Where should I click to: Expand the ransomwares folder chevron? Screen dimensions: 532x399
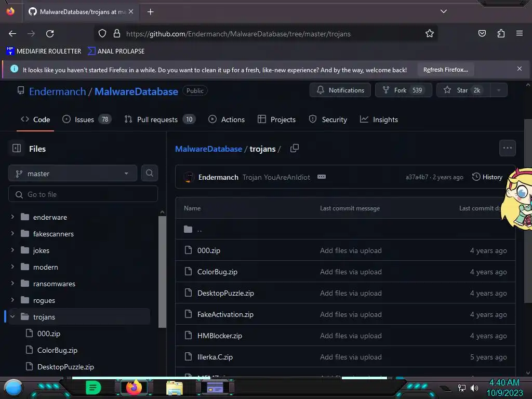12,283
